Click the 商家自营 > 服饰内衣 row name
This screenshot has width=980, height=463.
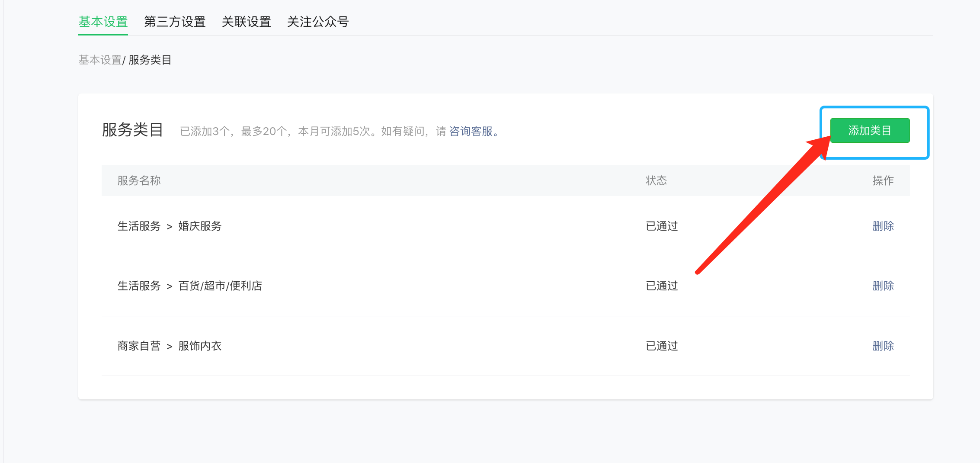pyautogui.click(x=169, y=346)
